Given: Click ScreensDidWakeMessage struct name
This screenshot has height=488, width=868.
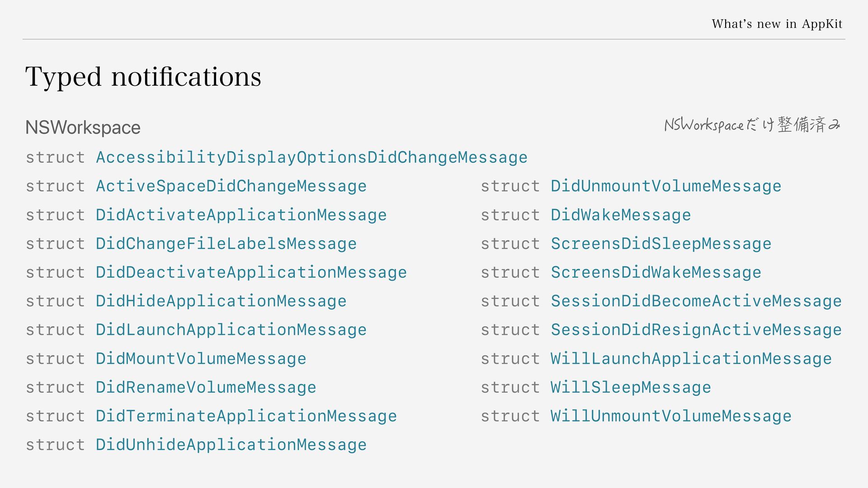Looking at the screenshot, I should pos(656,273).
